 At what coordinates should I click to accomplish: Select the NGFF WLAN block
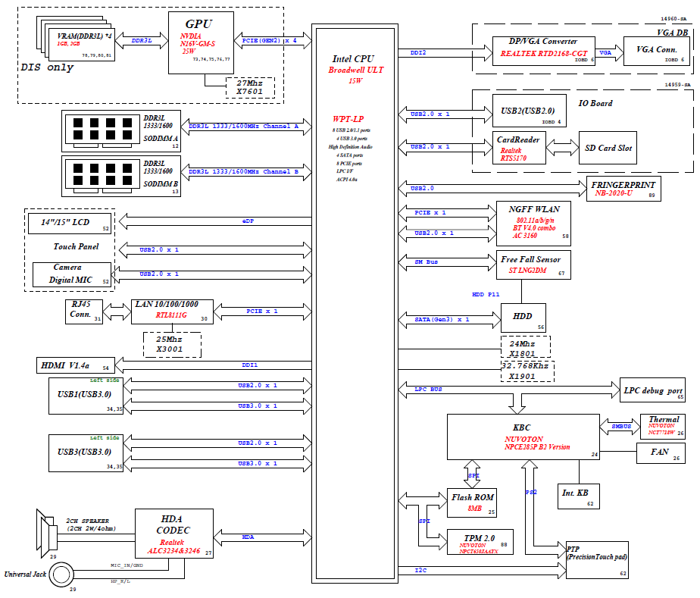click(x=533, y=223)
